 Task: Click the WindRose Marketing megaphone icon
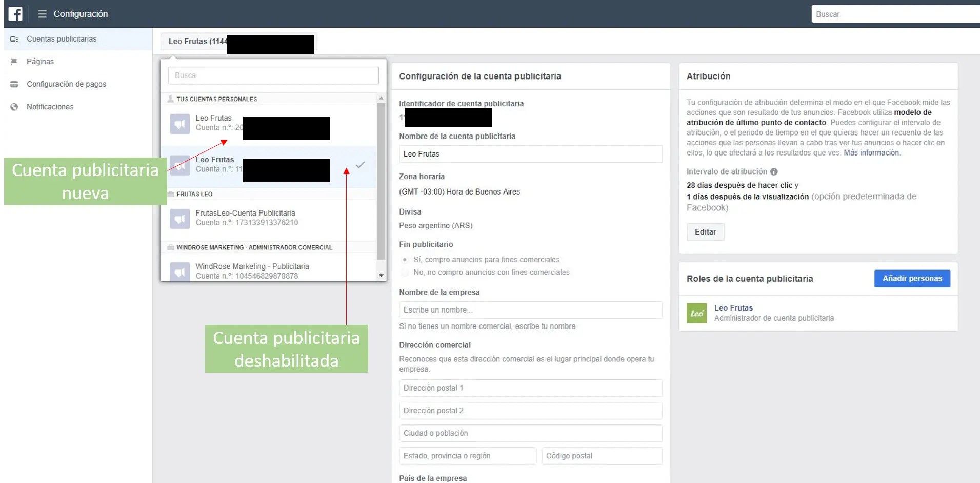point(180,272)
